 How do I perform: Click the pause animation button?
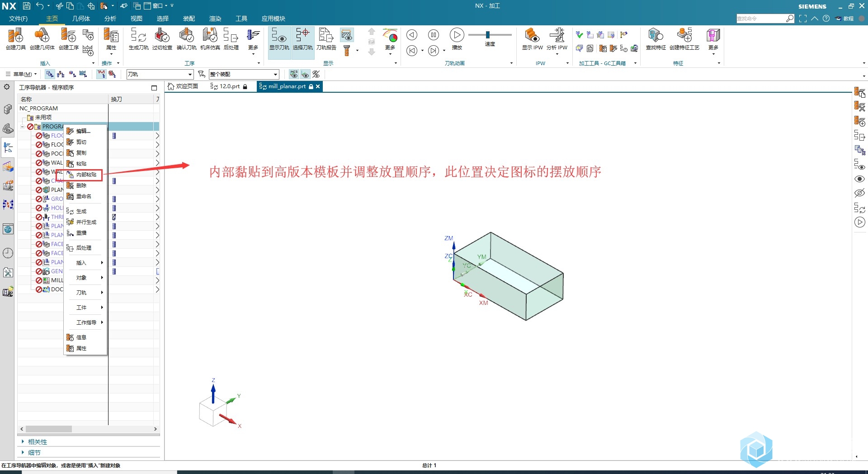(x=434, y=35)
